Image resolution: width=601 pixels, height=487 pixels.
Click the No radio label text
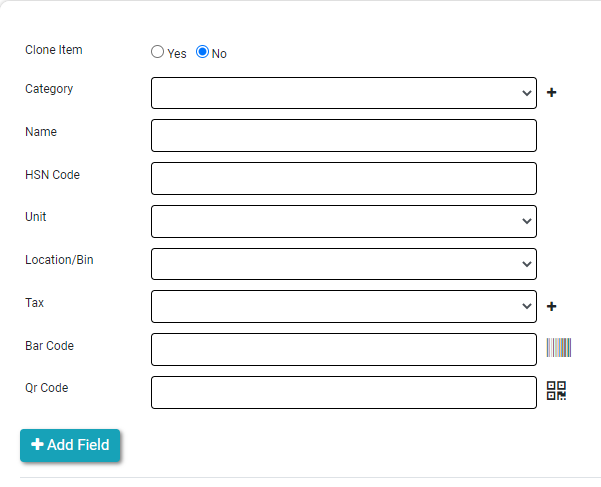click(x=219, y=54)
